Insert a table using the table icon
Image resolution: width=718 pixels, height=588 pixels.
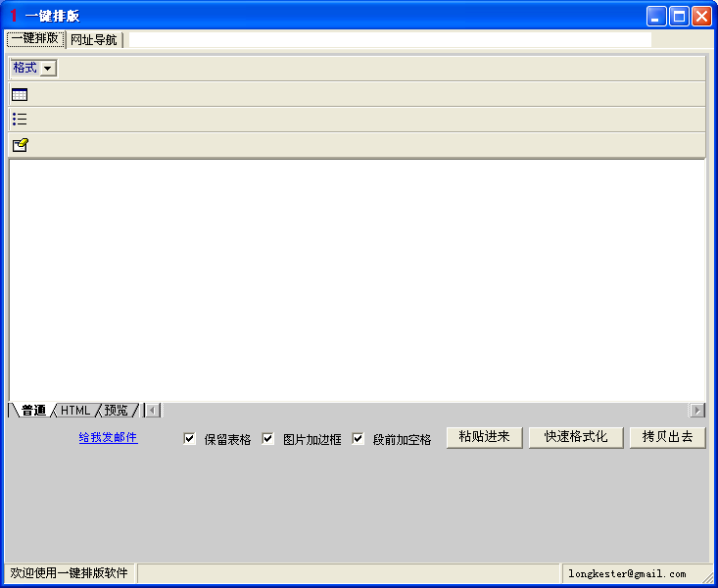point(20,95)
